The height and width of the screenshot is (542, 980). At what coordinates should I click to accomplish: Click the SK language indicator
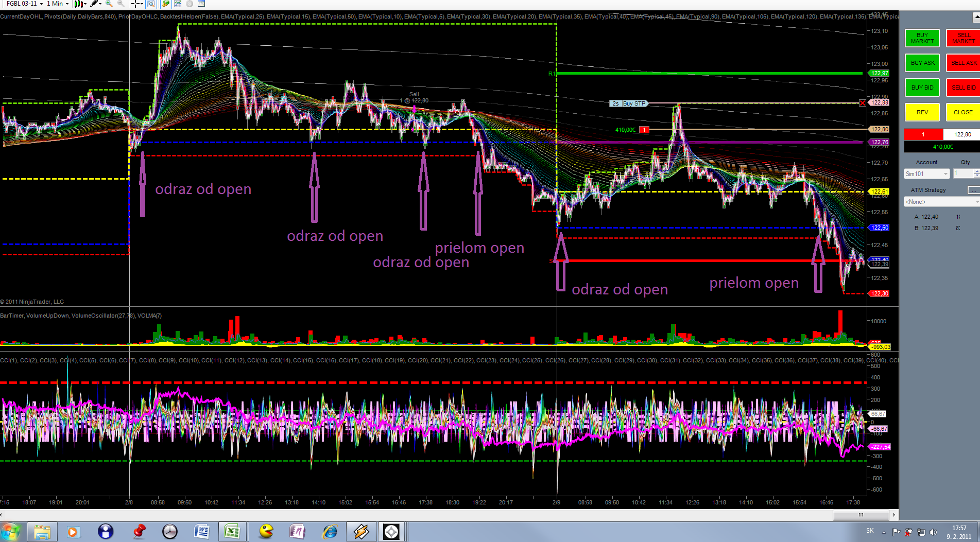click(x=870, y=531)
